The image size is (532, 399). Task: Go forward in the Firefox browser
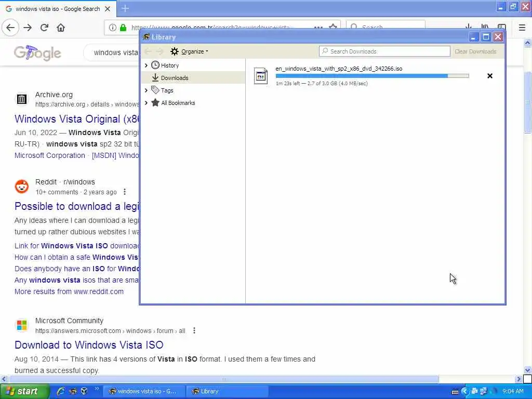coord(28,28)
